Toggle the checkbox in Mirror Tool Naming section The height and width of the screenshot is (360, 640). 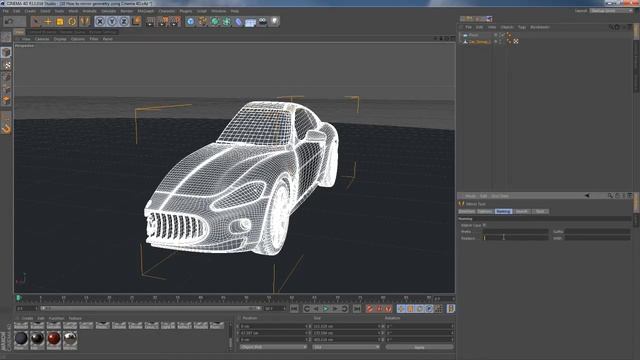484,225
